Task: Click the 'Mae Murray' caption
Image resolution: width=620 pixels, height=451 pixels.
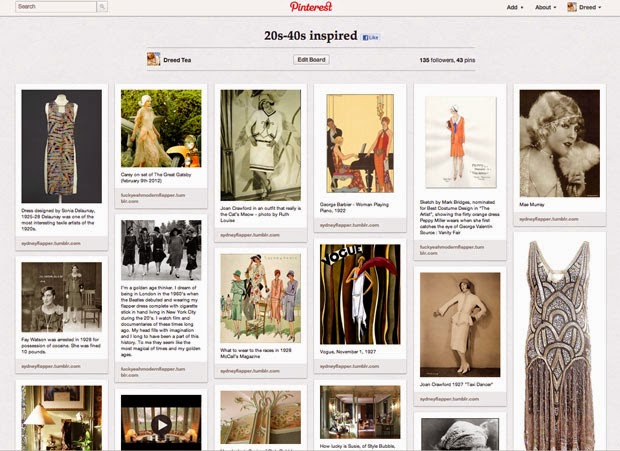Action: click(532, 205)
